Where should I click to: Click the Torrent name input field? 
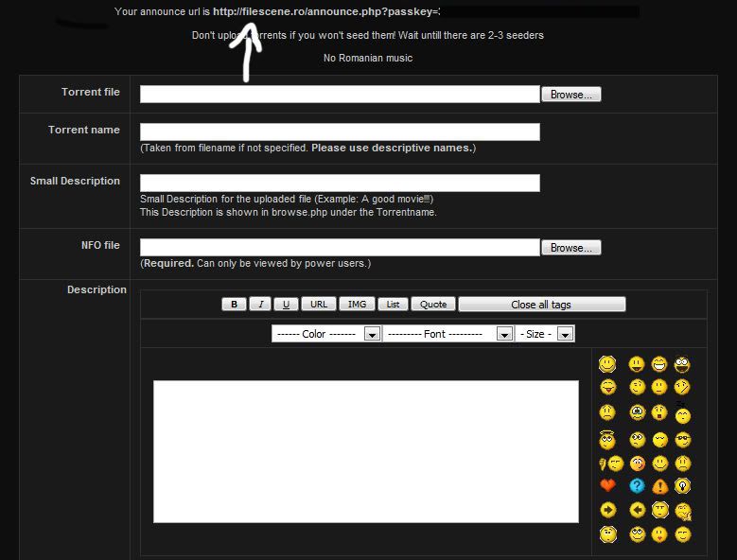(340, 131)
